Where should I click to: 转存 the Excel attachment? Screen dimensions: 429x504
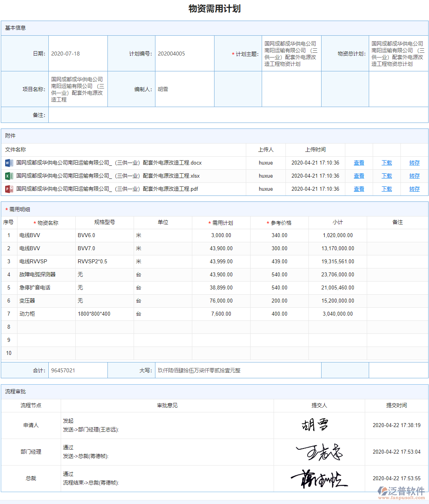(414, 176)
